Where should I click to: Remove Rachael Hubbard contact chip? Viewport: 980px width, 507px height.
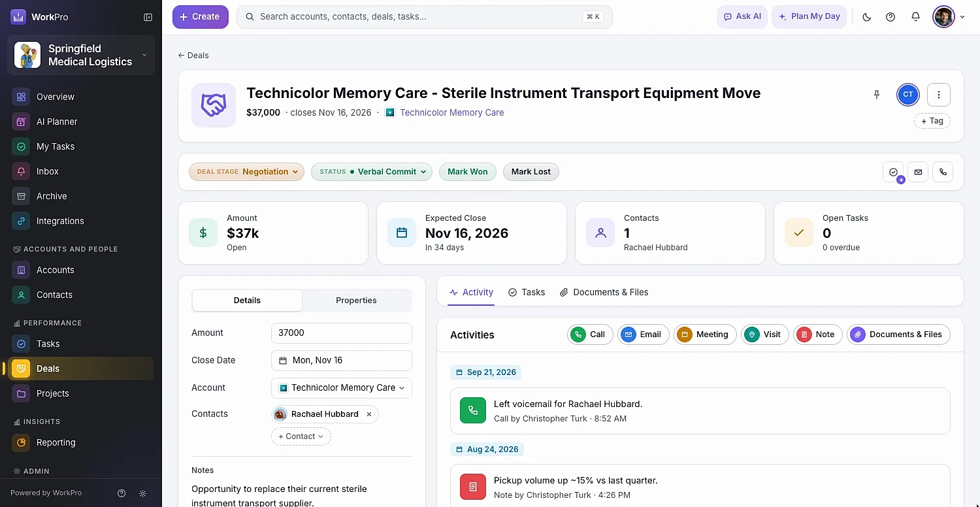(369, 414)
